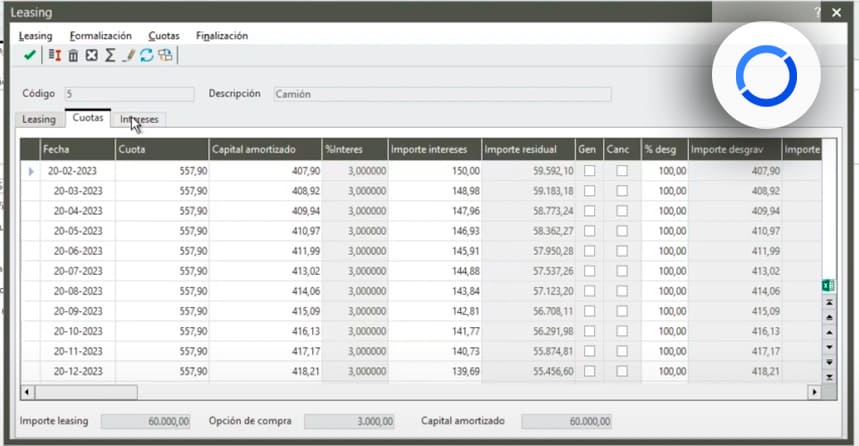The height and width of the screenshot is (446, 859).
Task: Click the last toolbar icon with table squares
Action: point(165,55)
